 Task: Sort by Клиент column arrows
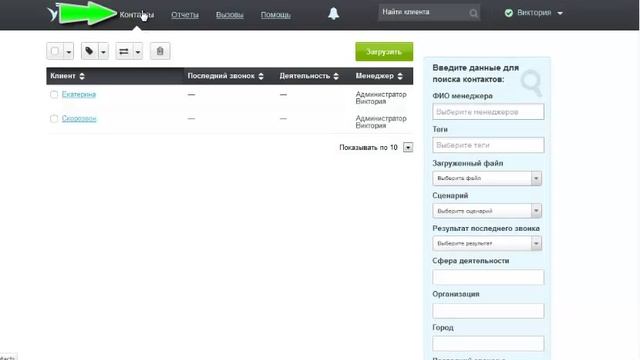tap(82, 76)
